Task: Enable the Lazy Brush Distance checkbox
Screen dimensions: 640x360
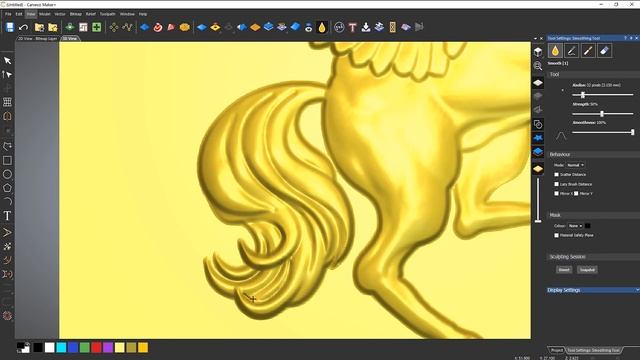Action: [556, 184]
